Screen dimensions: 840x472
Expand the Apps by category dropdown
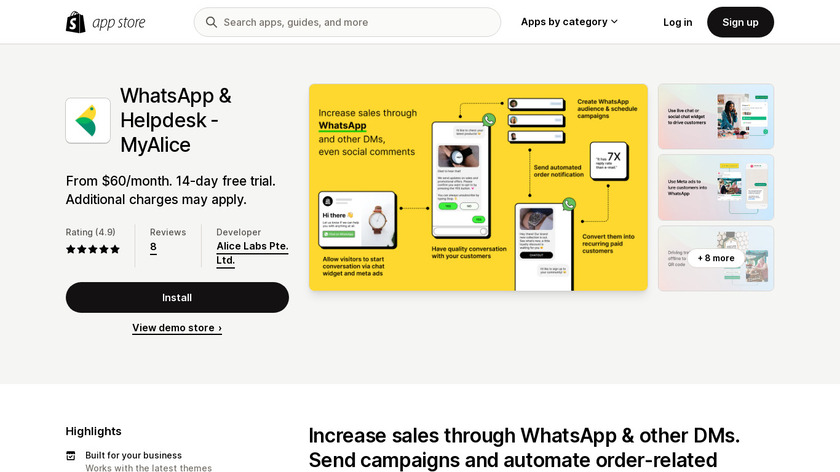(569, 22)
